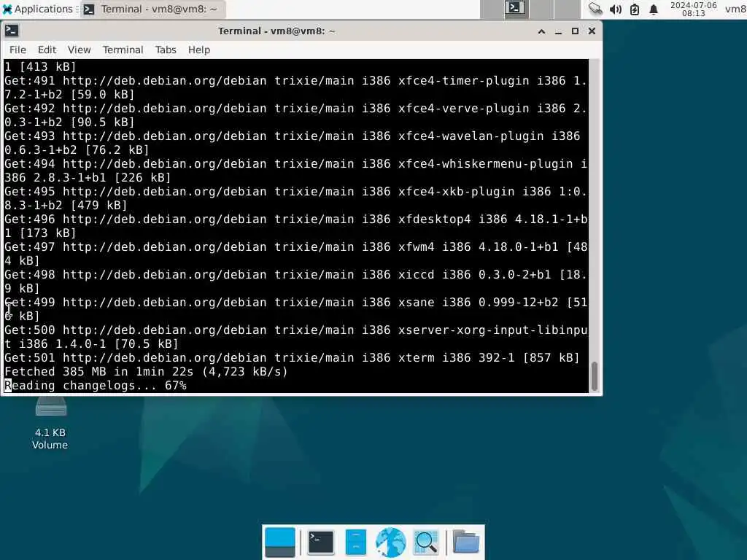Open the network connection tray icon
Image resolution: width=747 pixels, height=560 pixels.
(595, 9)
